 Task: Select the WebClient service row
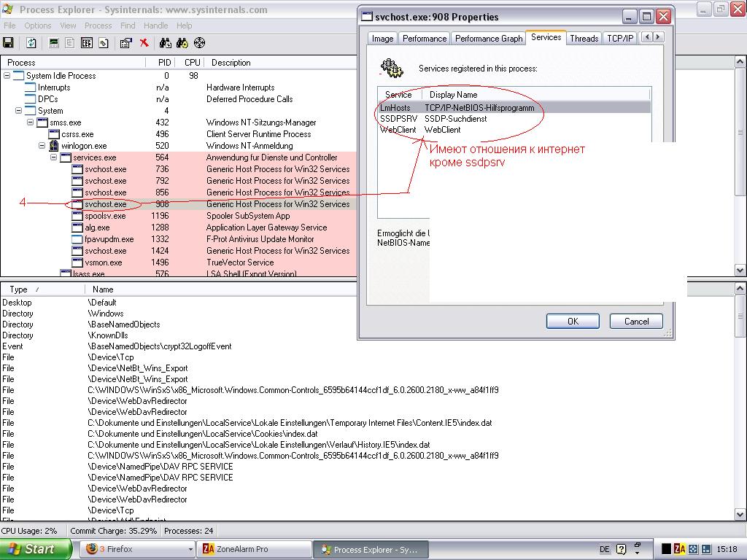click(514, 130)
